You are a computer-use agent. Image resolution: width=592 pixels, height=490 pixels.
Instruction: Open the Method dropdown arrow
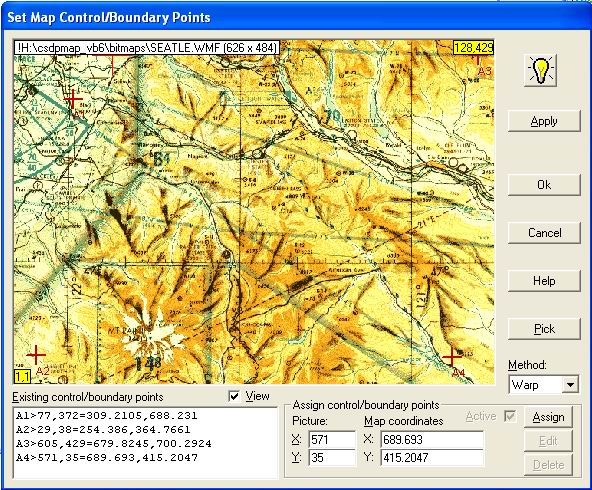pyautogui.click(x=570, y=385)
